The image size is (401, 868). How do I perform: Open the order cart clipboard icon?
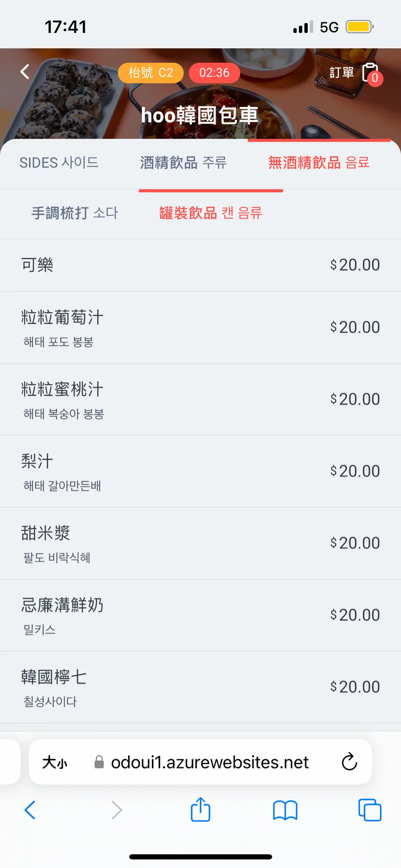(370, 73)
